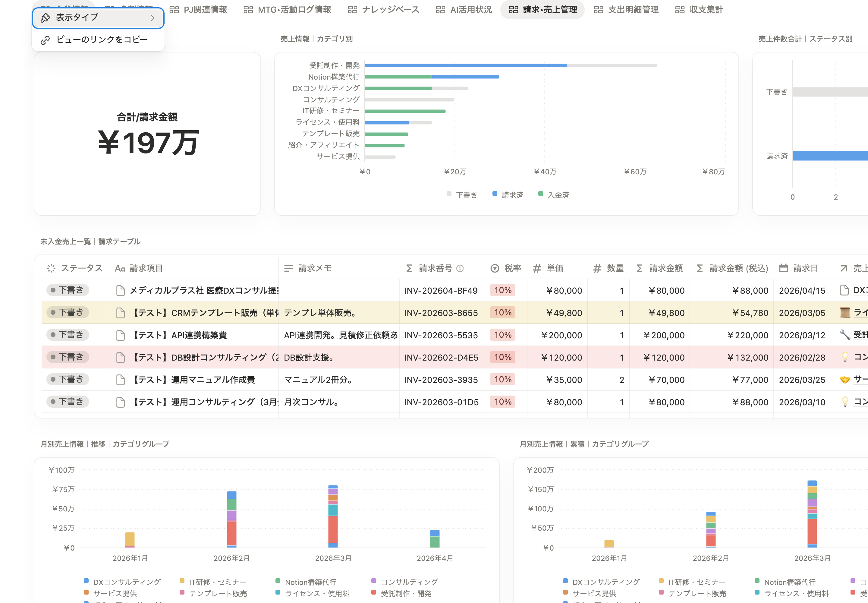
Task: Click the wrench icon in API連携構築費 row
Action: coord(844,335)
